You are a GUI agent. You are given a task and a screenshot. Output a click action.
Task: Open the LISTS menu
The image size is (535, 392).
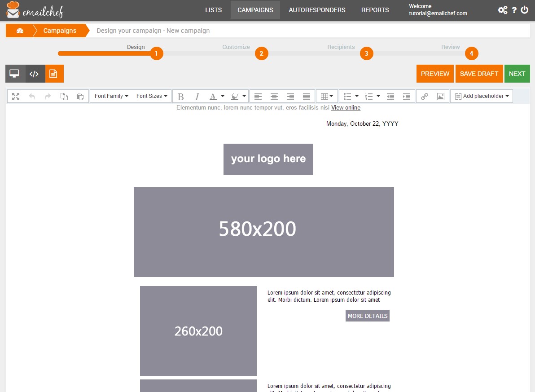213,10
